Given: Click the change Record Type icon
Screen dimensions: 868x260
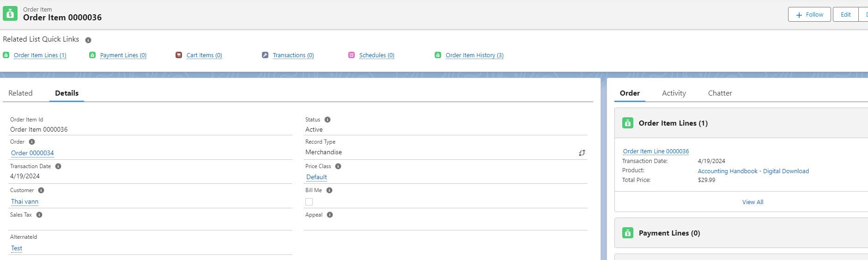Looking at the screenshot, I should 582,153.
